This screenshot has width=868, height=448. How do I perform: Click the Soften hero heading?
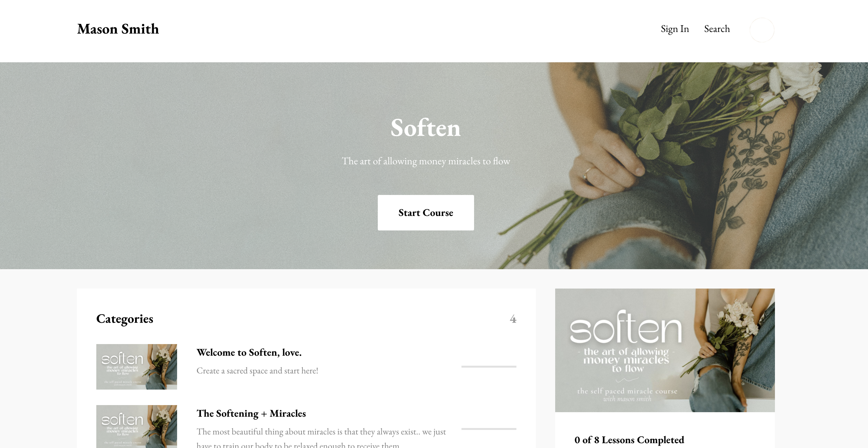click(x=426, y=128)
